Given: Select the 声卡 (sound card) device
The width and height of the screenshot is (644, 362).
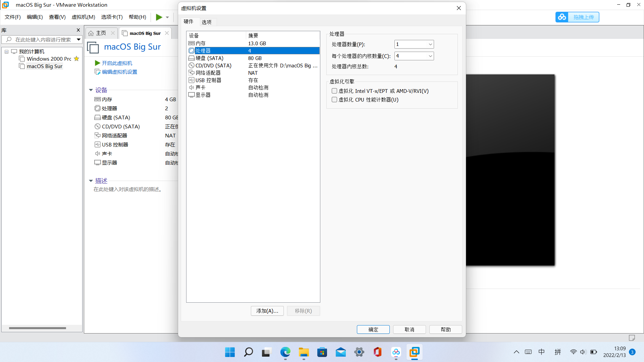Looking at the screenshot, I should point(201,87).
